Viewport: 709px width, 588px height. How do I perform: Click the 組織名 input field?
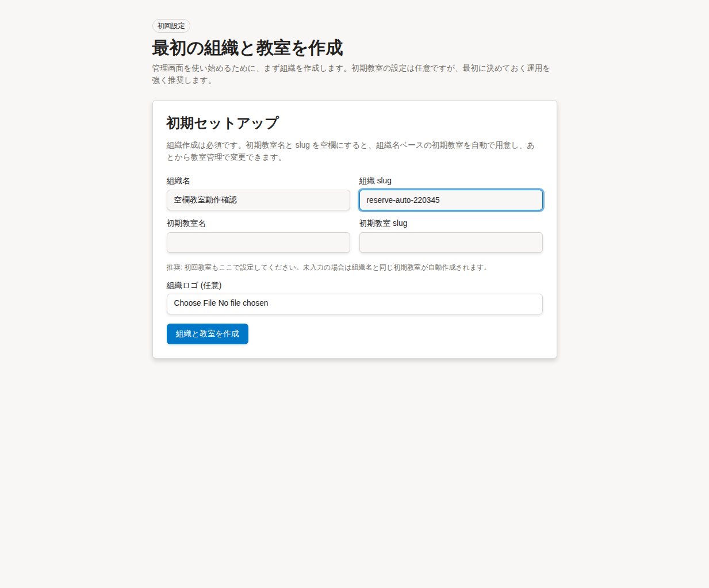[x=258, y=200]
